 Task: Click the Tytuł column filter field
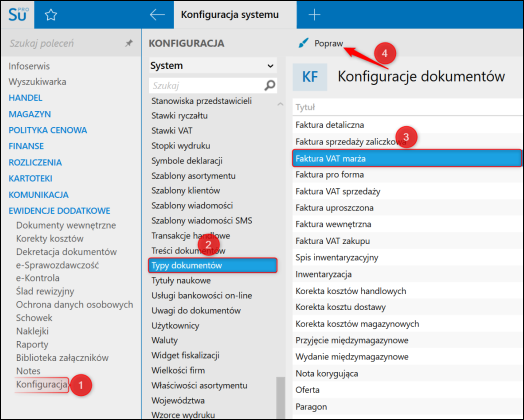(408, 107)
